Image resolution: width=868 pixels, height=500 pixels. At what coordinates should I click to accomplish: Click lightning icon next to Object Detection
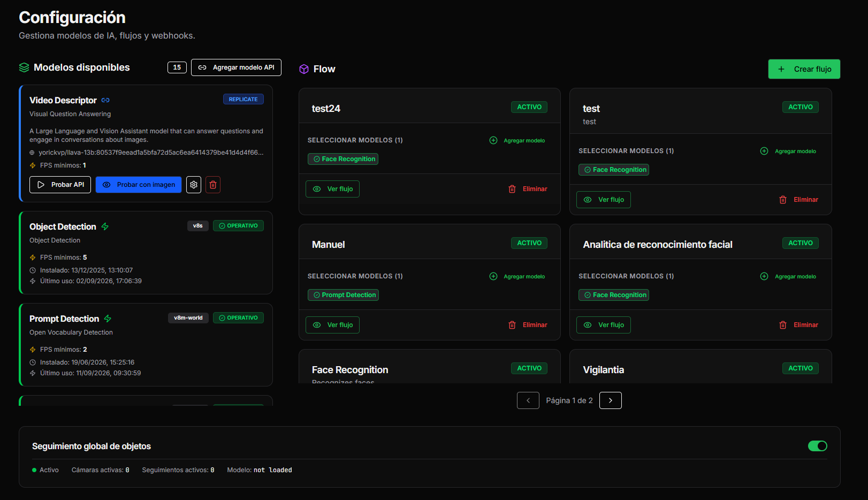click(x=105, y=226)
